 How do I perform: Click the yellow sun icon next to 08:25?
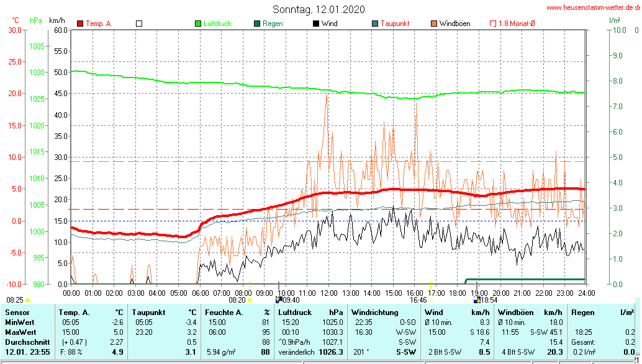pos(27,300)
